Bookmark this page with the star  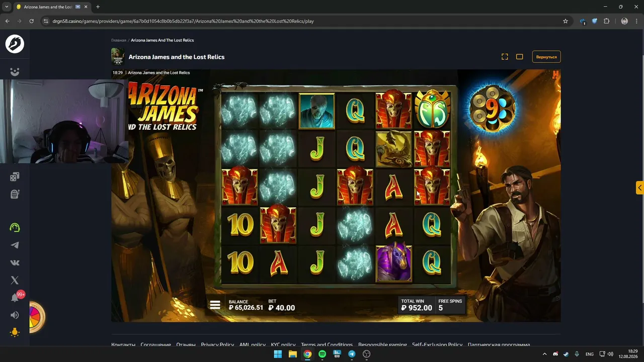[566, 21]
